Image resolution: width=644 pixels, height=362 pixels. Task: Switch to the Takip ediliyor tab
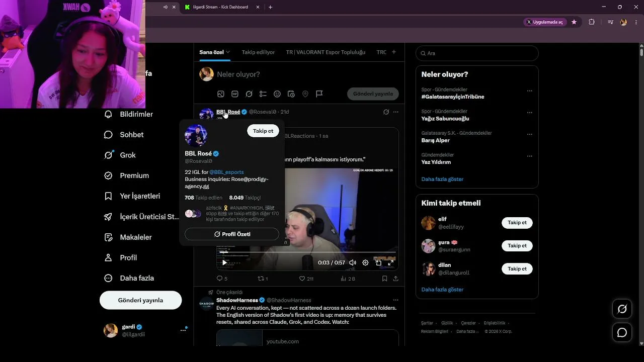point(258,52)
